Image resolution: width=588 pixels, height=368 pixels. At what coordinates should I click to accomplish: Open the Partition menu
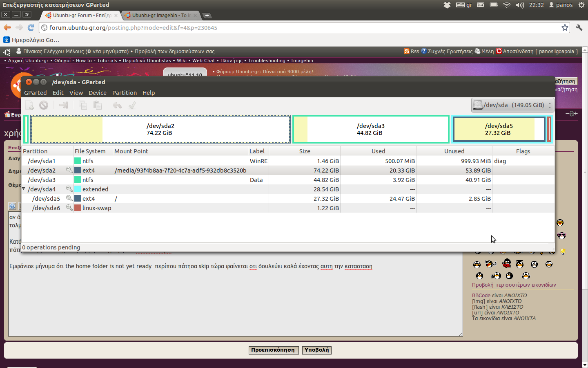click(124, 93)
